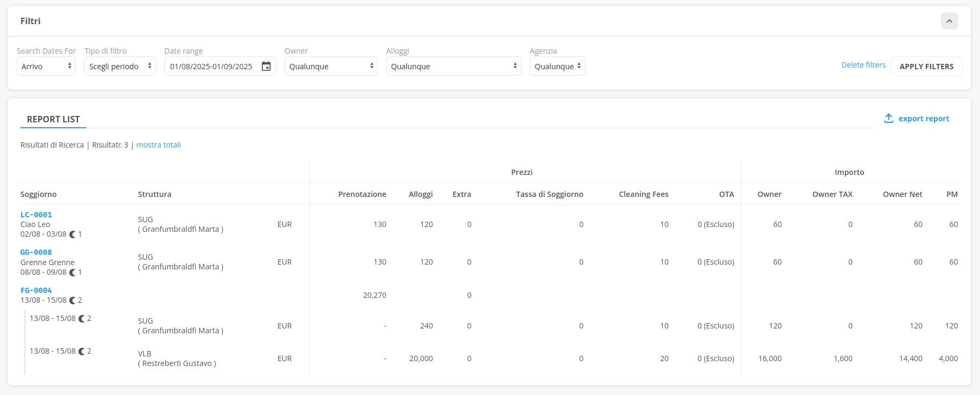Click the calendar icon in Date range

[x=266, y=67]
